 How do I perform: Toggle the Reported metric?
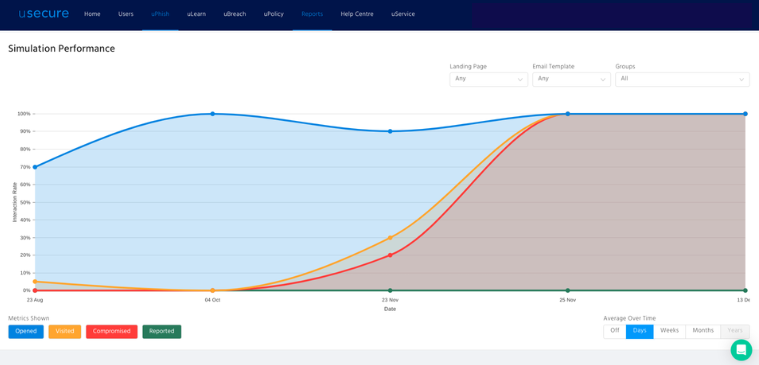click(x=162, y=332)
